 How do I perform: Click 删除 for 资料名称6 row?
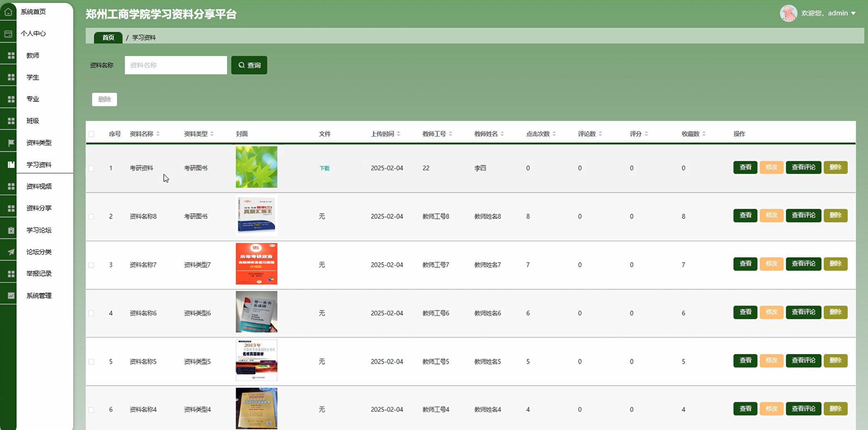(x=835, y=312)
